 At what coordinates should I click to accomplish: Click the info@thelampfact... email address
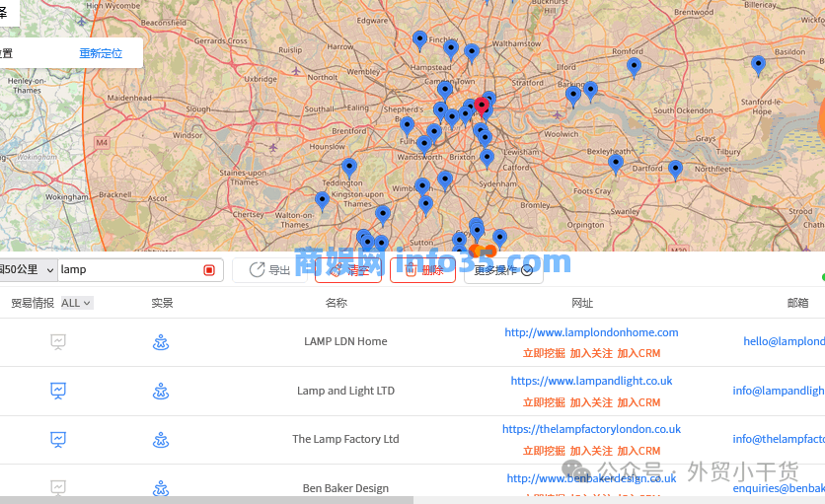[x=779, y=439]
